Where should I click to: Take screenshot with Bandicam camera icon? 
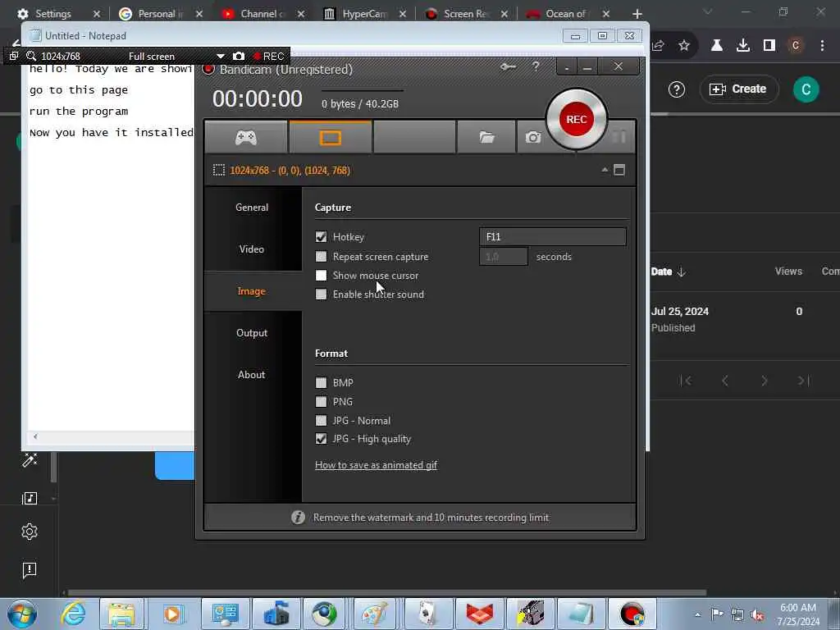(532, 138)
